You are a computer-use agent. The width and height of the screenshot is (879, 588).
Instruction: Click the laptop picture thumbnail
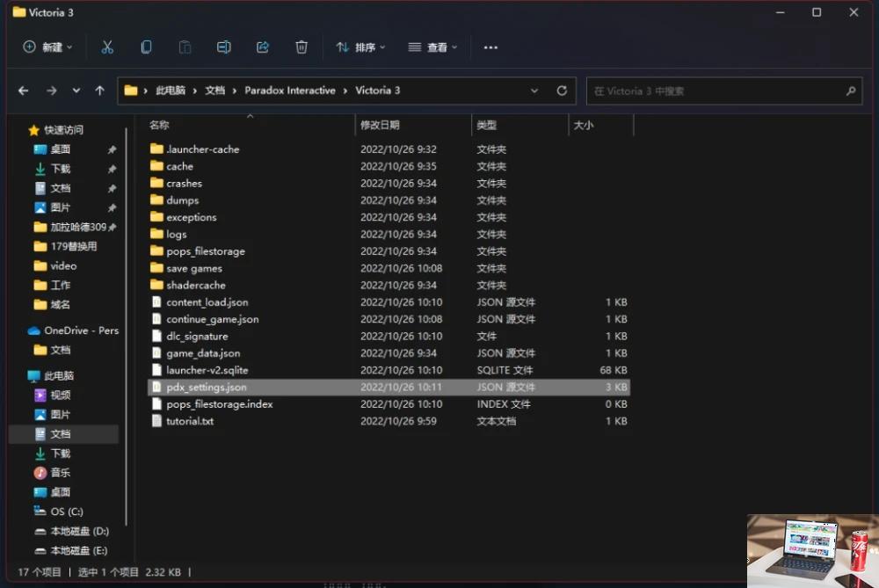[813, 551]
